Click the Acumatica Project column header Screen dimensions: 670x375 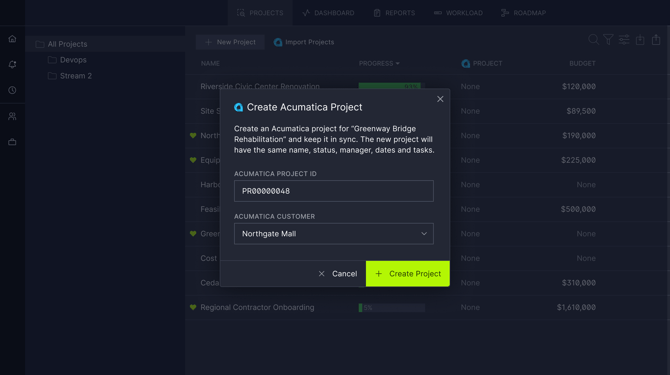pyautogui.click(x=482, y=63)
